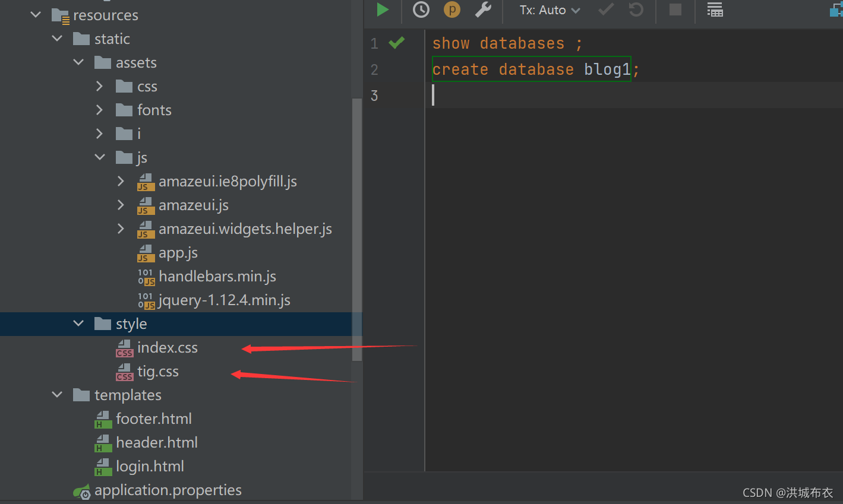Open app.js file

178,253
